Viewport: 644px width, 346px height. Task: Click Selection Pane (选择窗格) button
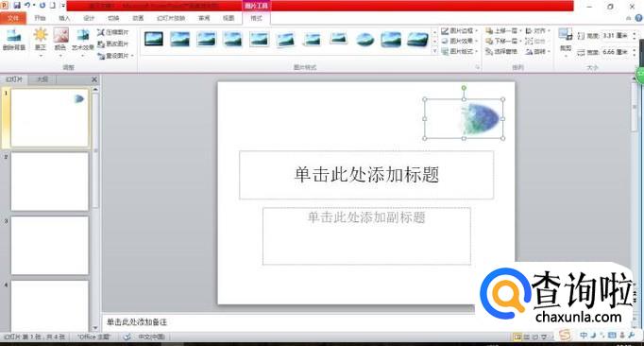coord(501,51)
